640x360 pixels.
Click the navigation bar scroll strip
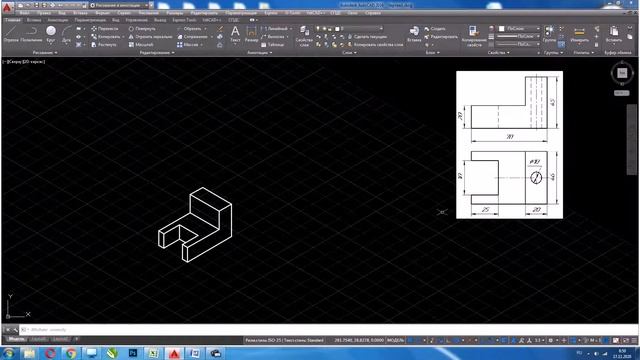coord(631,140)
